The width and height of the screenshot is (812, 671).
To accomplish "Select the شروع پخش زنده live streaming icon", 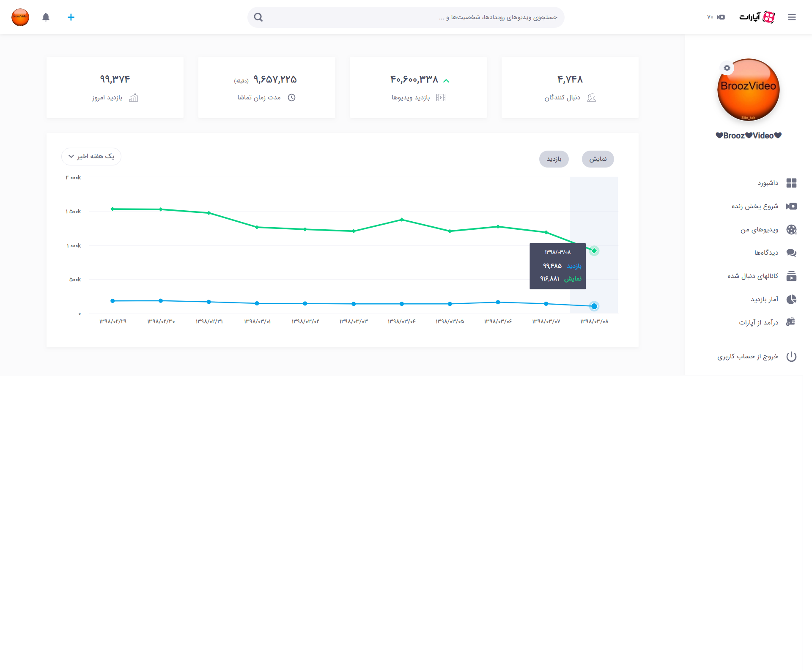I will tap(792, 206).
